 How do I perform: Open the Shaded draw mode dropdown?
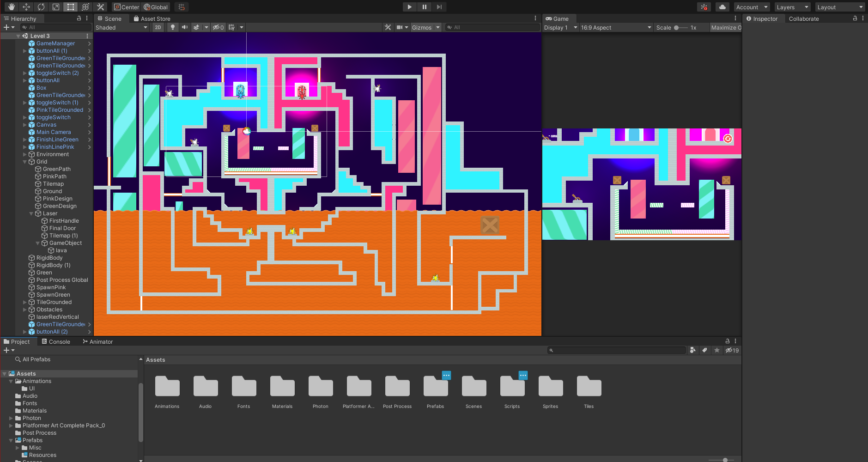(121, 27)
